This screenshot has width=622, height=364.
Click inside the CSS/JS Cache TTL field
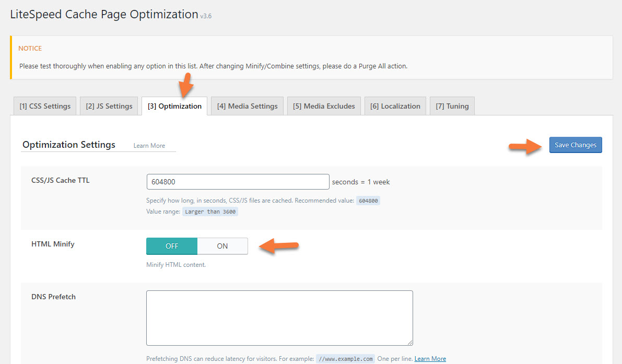pos(238,181)
